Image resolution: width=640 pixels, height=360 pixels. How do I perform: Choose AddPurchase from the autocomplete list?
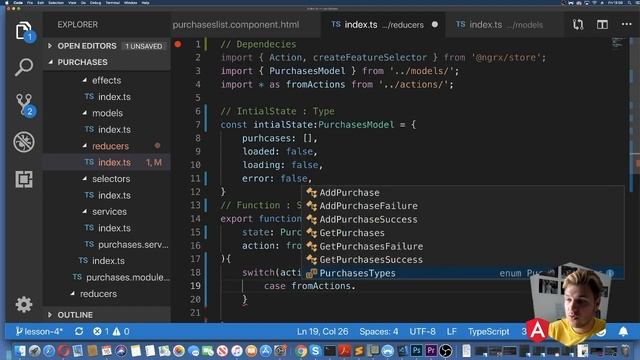tap(462, 192)
